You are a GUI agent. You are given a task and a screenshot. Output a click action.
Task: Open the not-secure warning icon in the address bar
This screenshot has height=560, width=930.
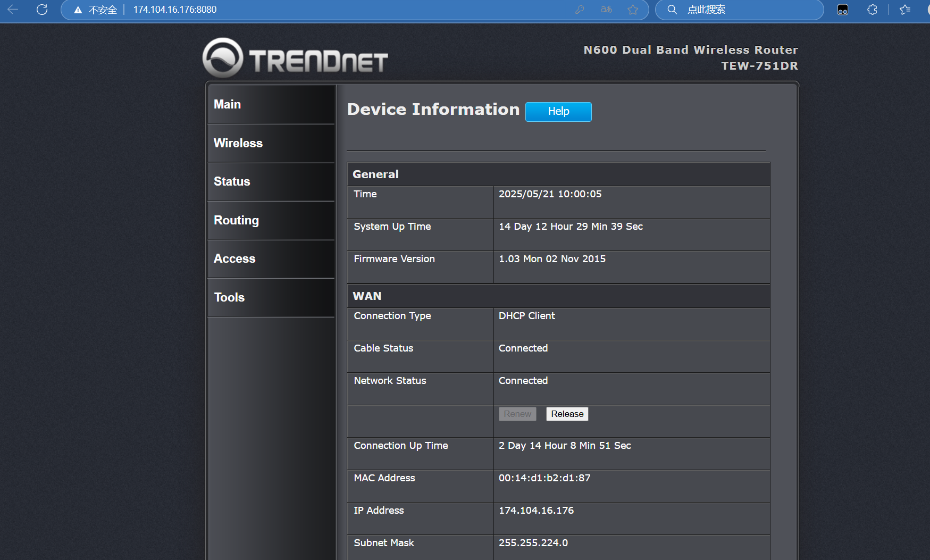(x=78, y=10)
